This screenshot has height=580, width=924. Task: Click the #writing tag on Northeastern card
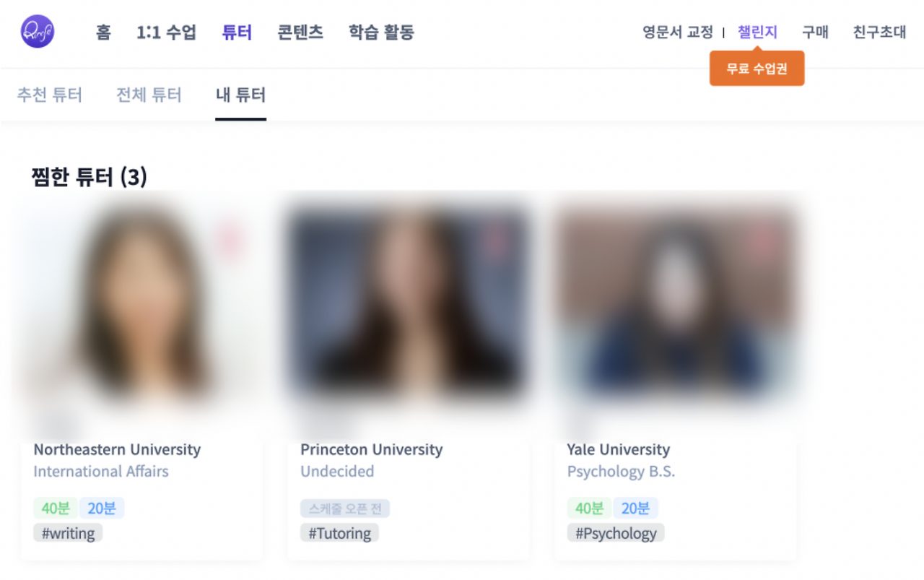pos(68,533)
